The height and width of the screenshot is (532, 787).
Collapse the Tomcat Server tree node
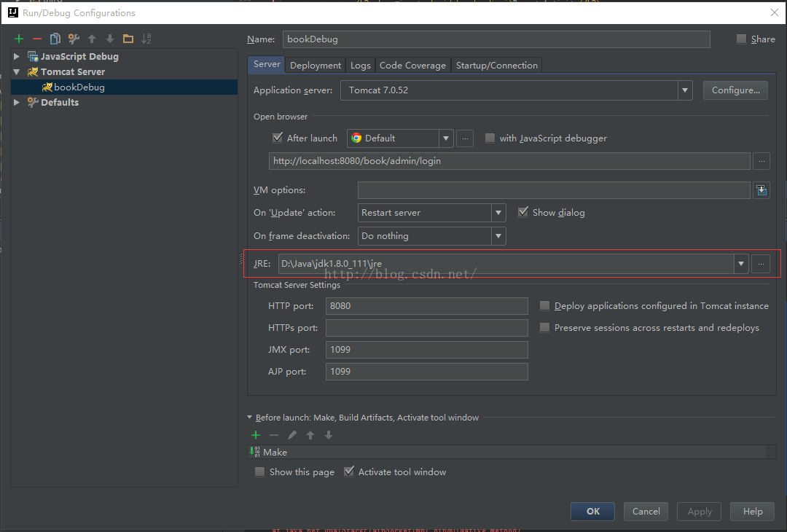click(x=17, y=71)
